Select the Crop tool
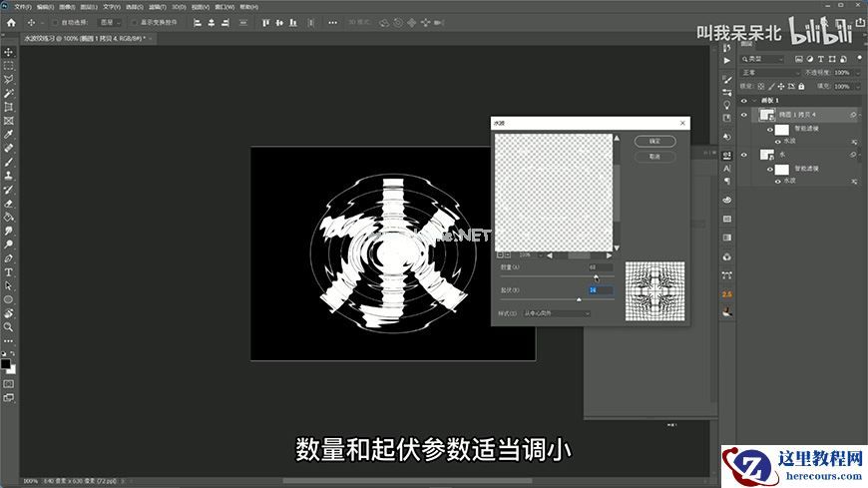 click(x=8, y=107)
